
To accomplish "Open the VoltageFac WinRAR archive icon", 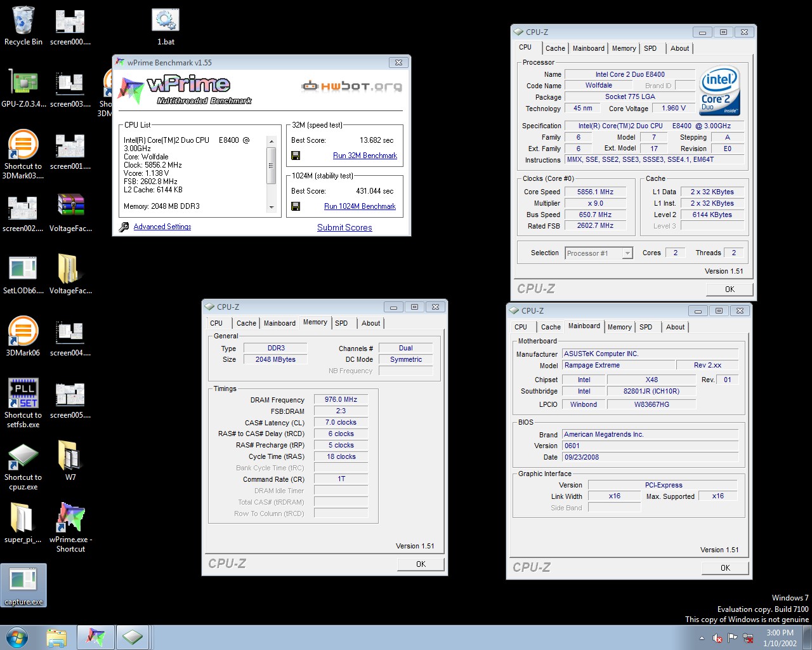I will click(70, 213).
